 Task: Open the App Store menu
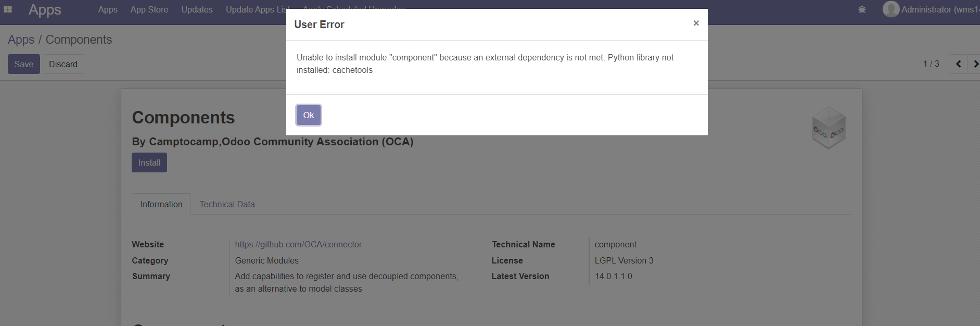(x=149, y=9)
